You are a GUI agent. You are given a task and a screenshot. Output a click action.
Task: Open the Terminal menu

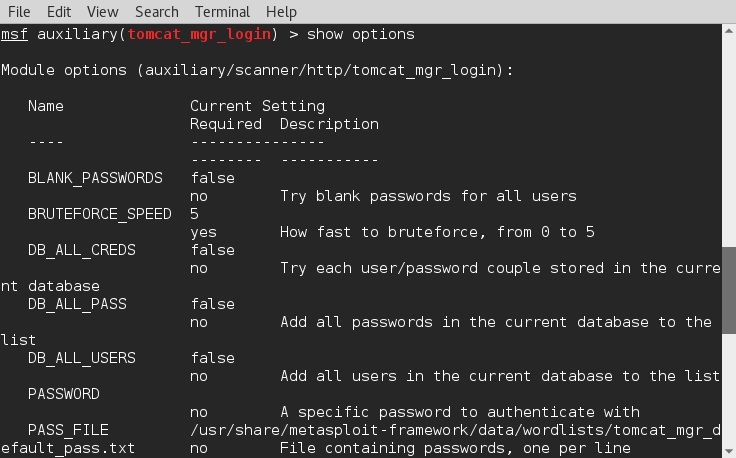[222, 12]
